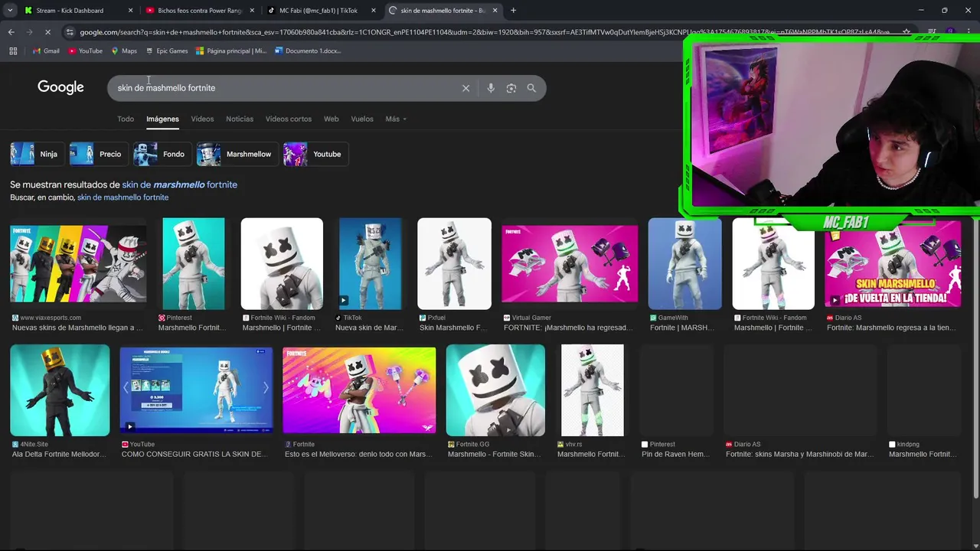Screen dimensions: 980x551
Task: Select the Videos cortos results tab
Action: point(289,119)
